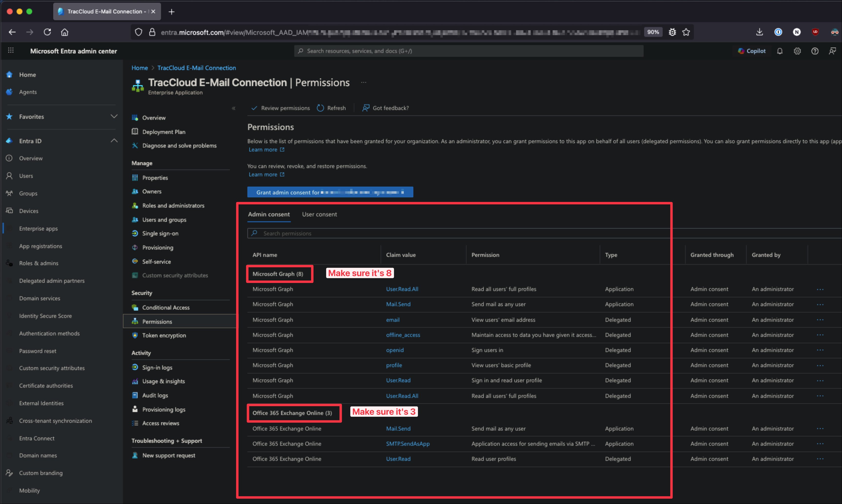This screenshot has width=842, height=504.
Task: Open the browser downloads icon
Action: pos(760,32)
